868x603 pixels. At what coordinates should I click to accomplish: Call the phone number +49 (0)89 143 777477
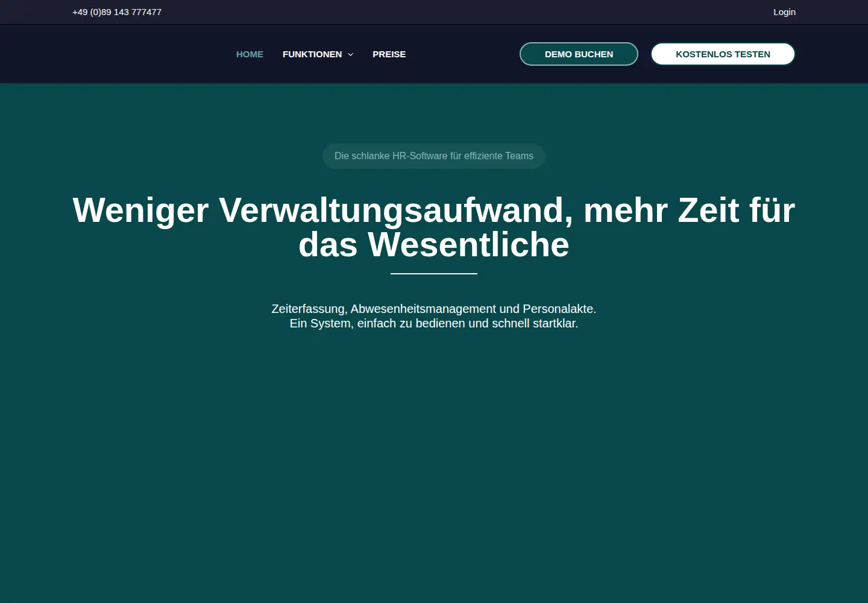pos(117,12)
